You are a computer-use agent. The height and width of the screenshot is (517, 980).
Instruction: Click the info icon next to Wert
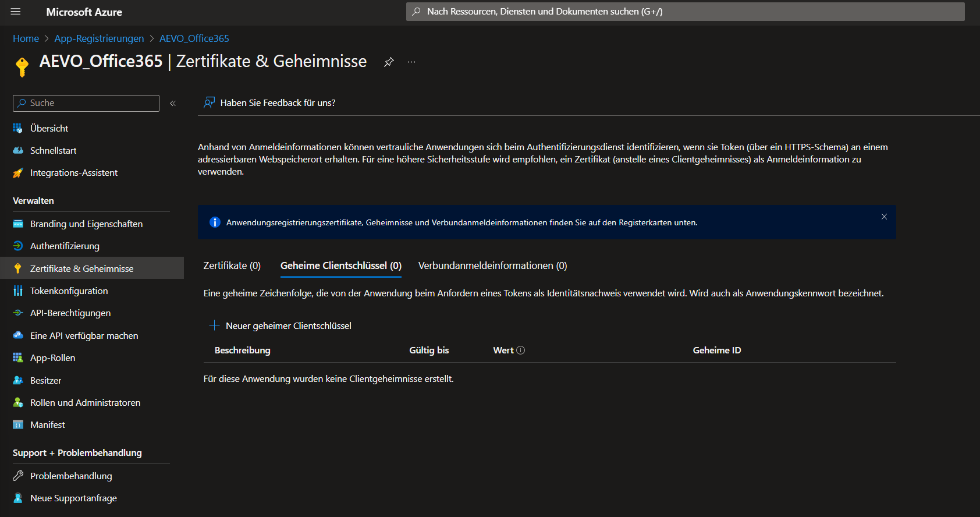click(x=521, y=350)
